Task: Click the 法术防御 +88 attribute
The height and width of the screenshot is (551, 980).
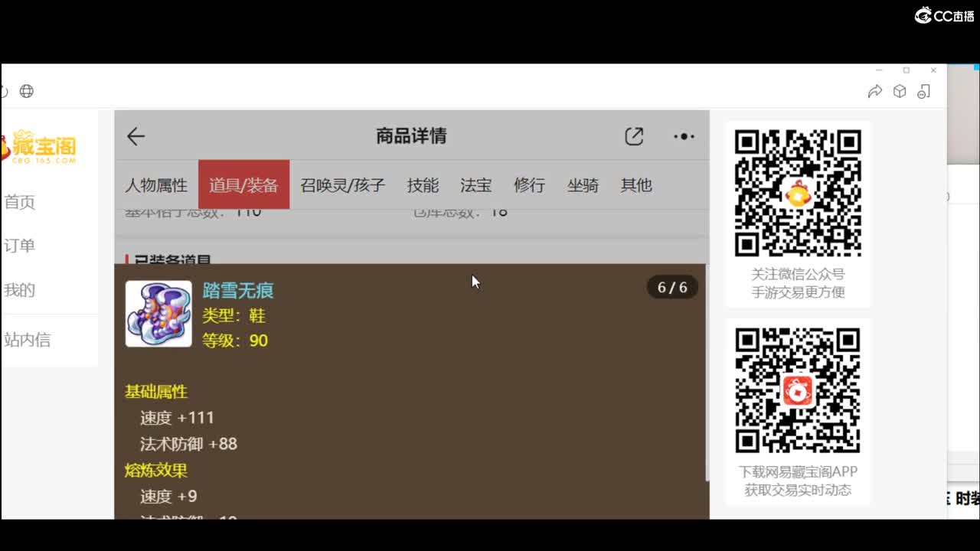Action: pos(188,444)
